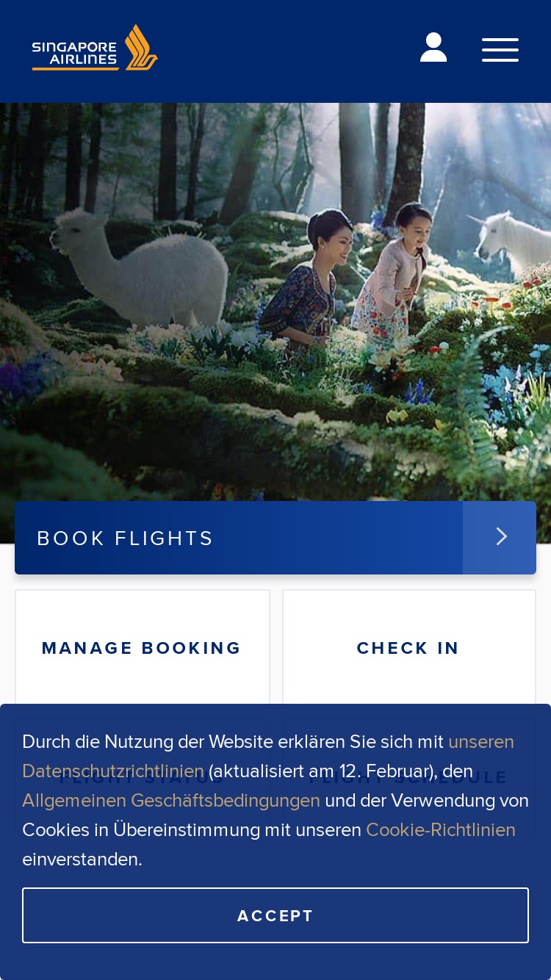Open the user profile login icon
The height and width of the screenshot is (980, 551).
point(433,48)
